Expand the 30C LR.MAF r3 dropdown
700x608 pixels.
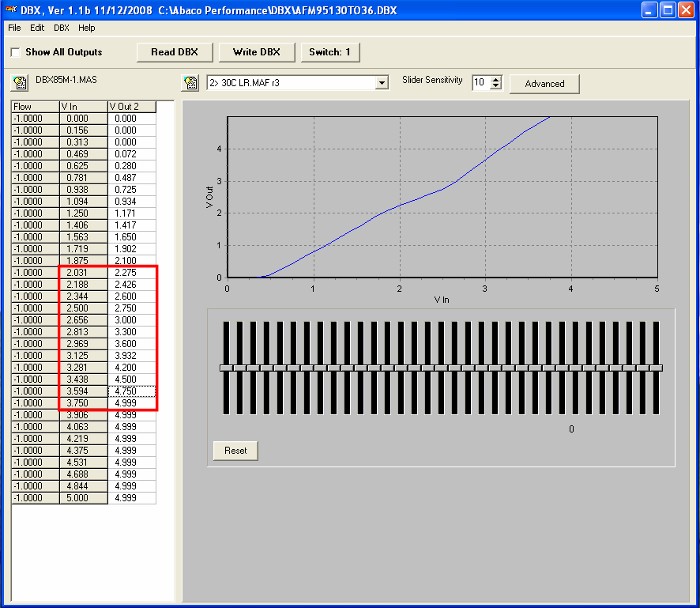click(382, 83)
